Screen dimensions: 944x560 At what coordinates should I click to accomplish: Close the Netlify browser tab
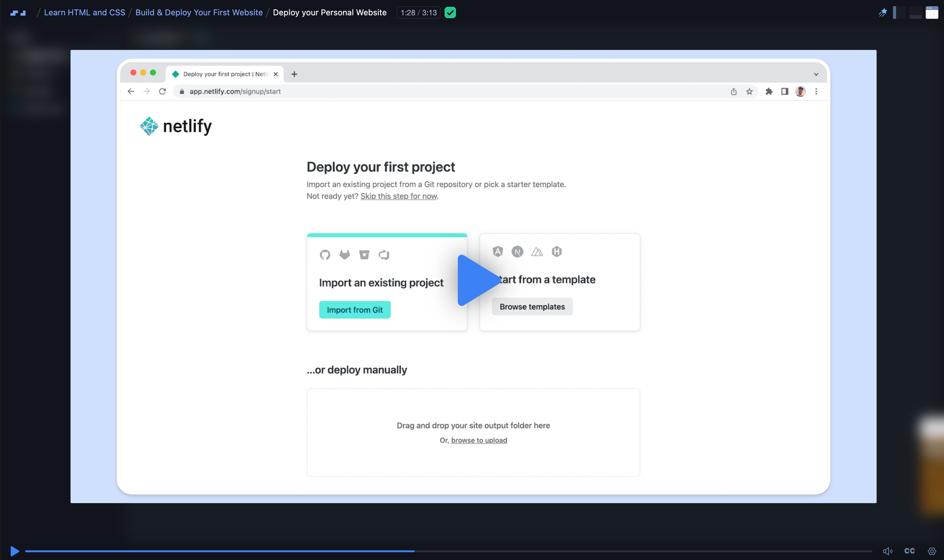click(x=276, y=74)
